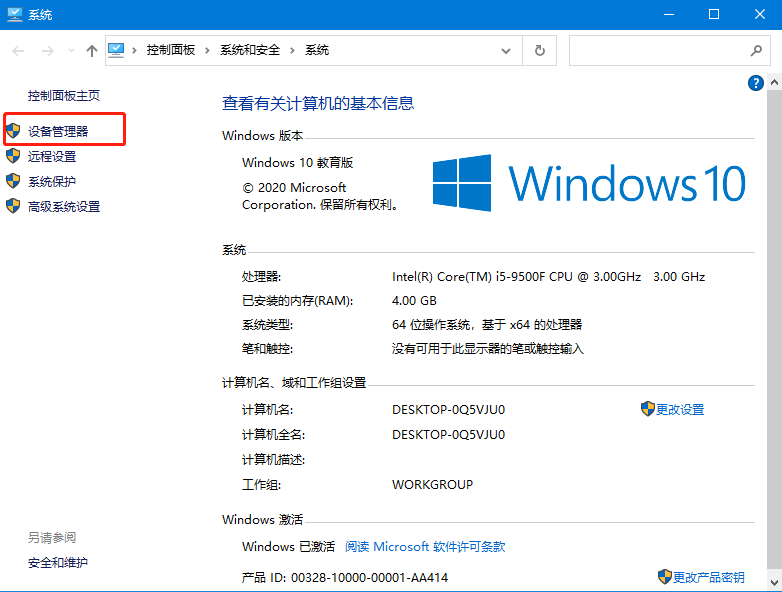Read 阅读 Microsoft 软件许可条款 link
Viewport: 782px width, 592px height.
pyautogui.click(x=425, y=547)
